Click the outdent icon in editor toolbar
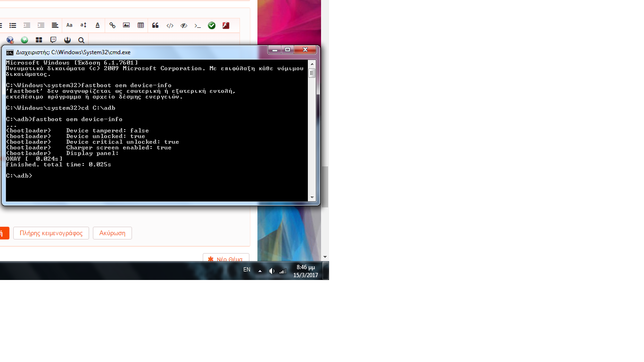The height and width of the screenshot is (362, 644). click(27, 25)
